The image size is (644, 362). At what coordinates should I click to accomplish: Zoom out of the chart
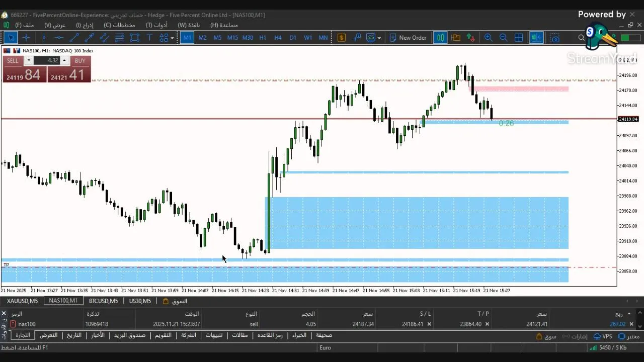[x=503, y=38]
